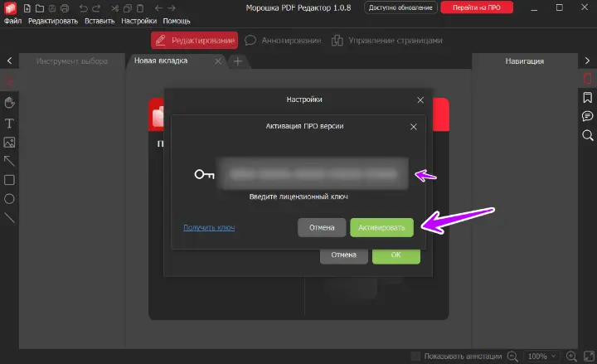This screenshot has height=364, width=597.
Task: Open the Помощь menu
Action: point(177,21)
